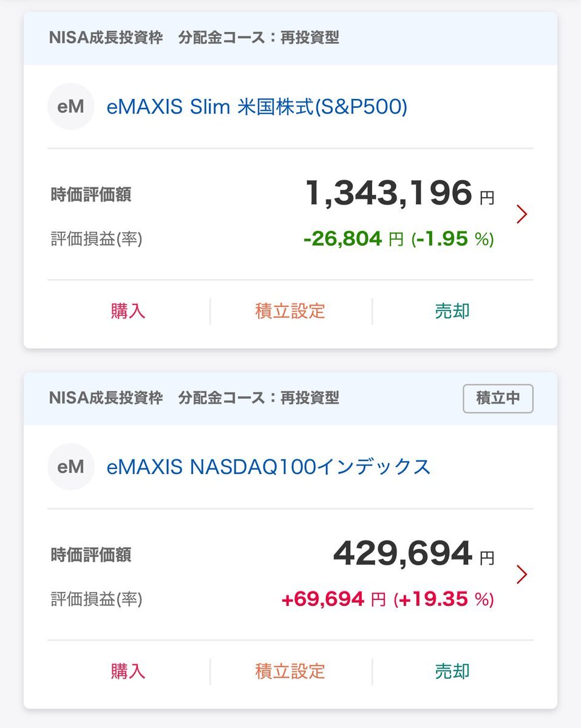Tap 積立設定 for the S&P500 fund
This screenshot has height=728, width=581.
coord(290,311)
